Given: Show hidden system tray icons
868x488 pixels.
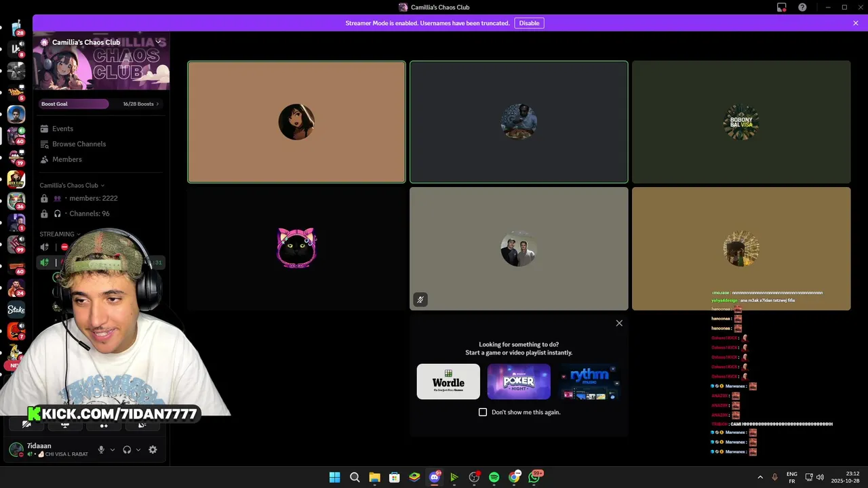Looking at the screenshot, I should (760, 477).
